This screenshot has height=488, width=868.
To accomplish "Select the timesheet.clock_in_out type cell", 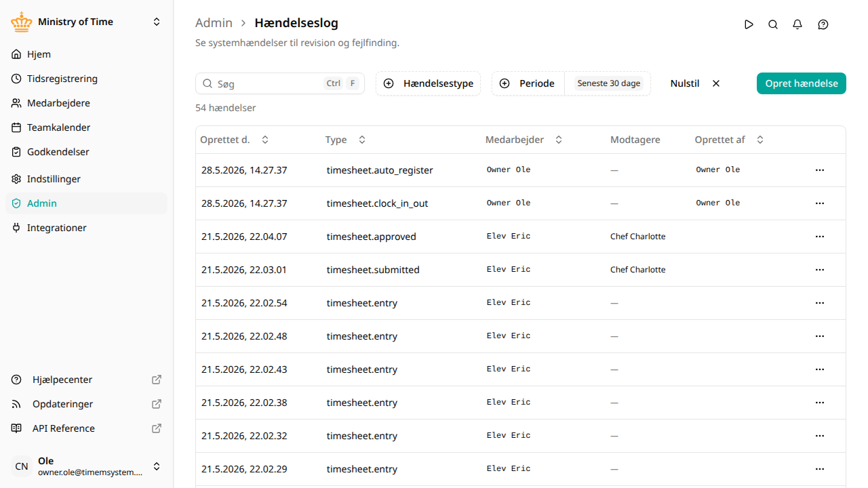I will (377, 203).
